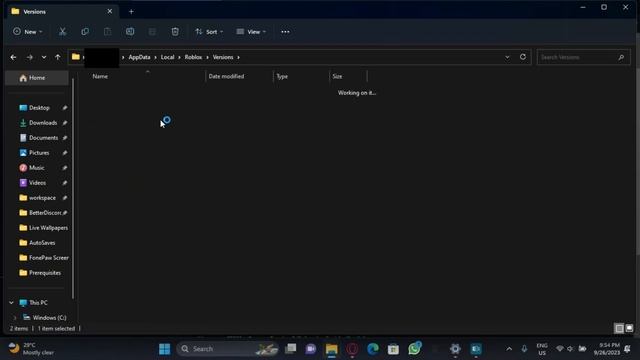Click the Copy icon in toolbar

[x=85, y=31]
